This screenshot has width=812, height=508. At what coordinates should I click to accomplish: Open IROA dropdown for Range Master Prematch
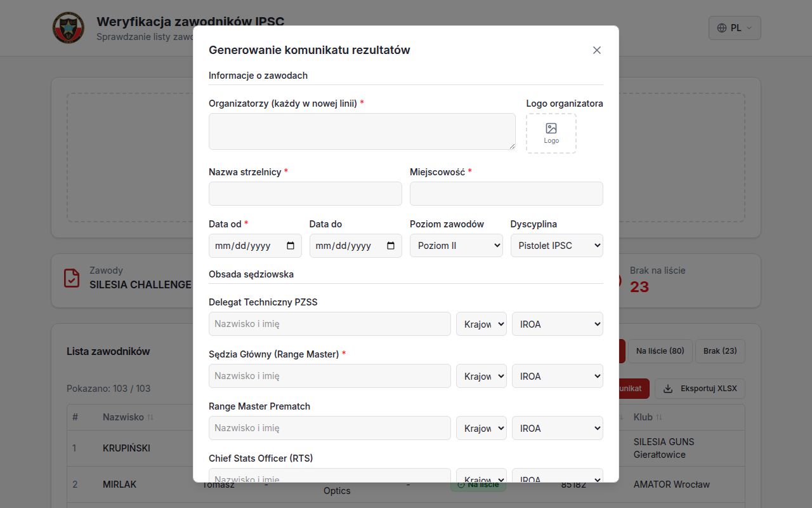tap(558, 428)
